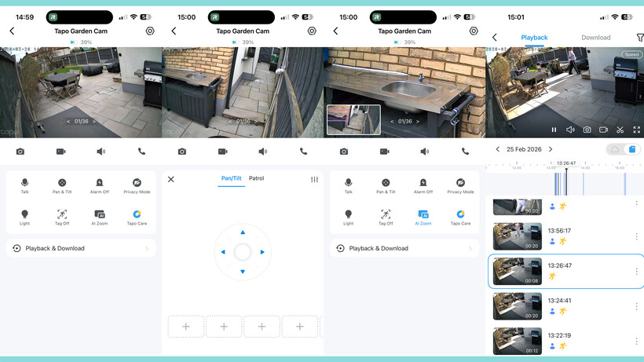Tap the scissors clip-trim icon
Image resolution: width=644 pixels, height=362 pixels.
pyautogui.click(x=620, y=130)
